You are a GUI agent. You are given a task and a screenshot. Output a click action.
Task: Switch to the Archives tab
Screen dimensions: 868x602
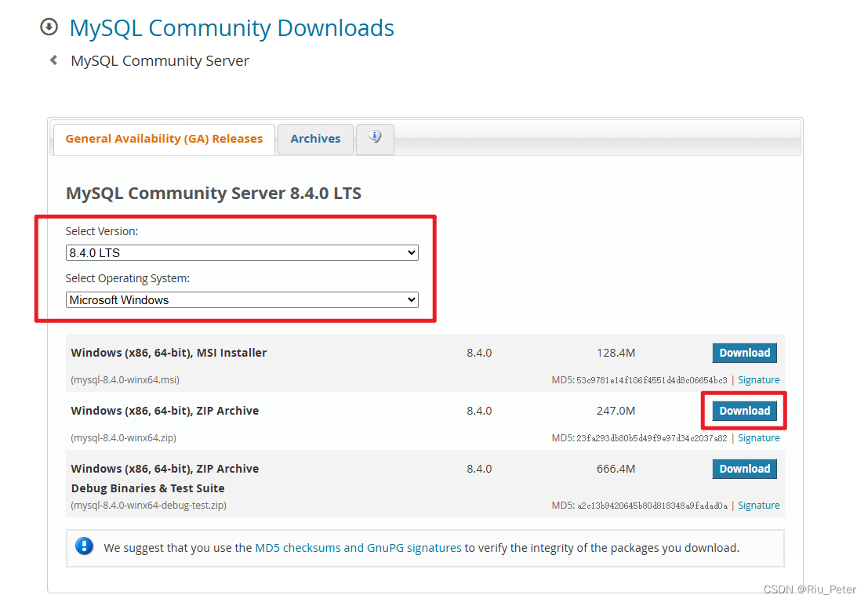point(315,139)
